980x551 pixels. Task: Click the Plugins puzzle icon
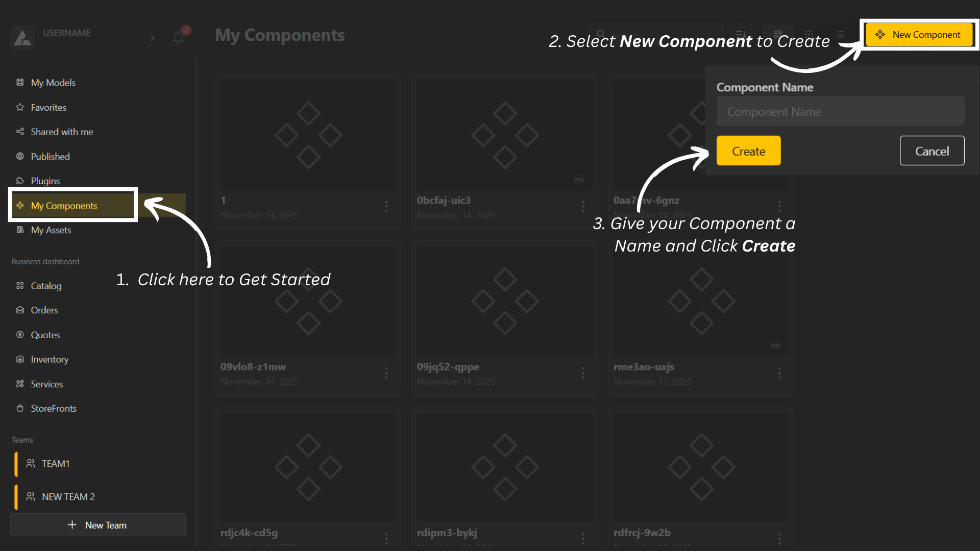point(20,181)
